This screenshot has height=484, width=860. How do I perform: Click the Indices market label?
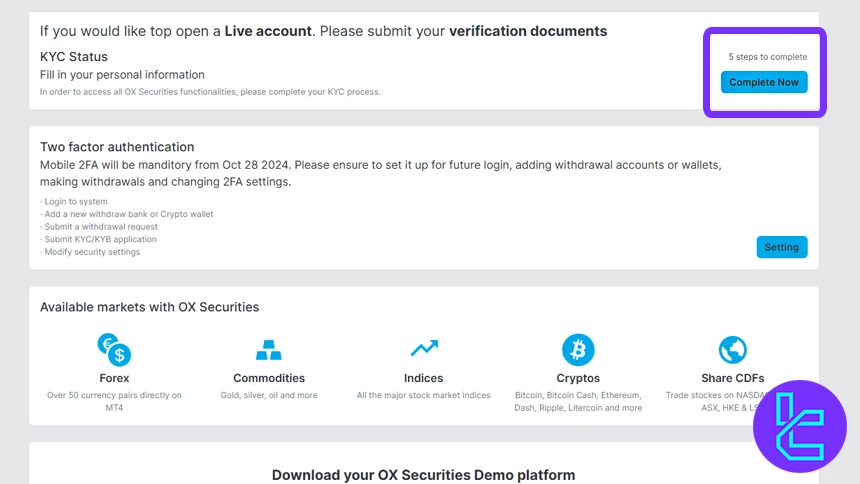click(x=423, y=378)
